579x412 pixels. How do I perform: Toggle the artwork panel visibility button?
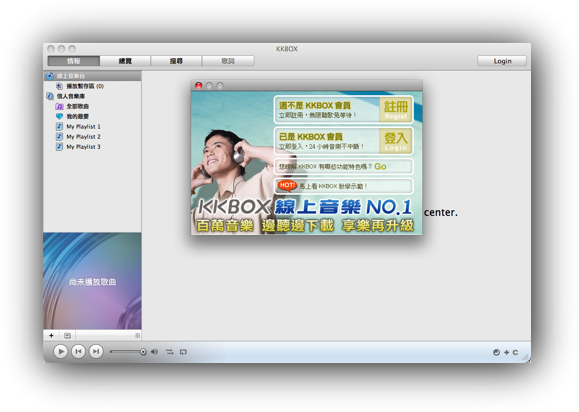pyautogui.click(x=67, y=335)
